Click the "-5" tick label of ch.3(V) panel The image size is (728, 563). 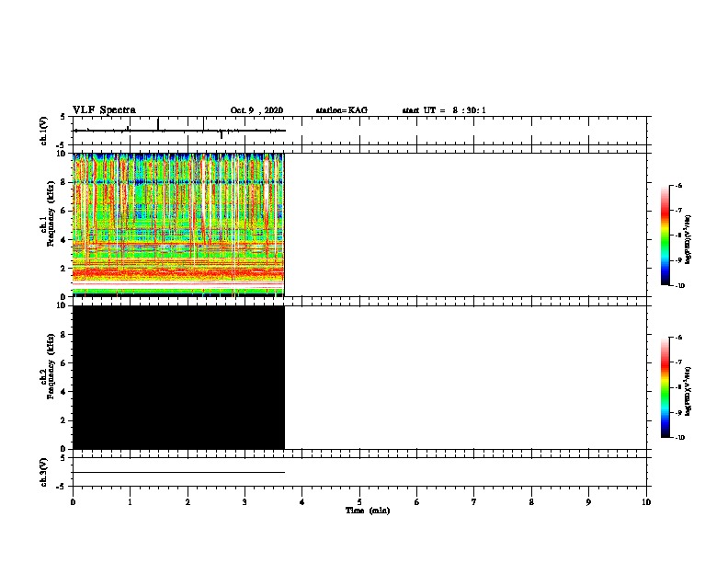coord(62,487)
